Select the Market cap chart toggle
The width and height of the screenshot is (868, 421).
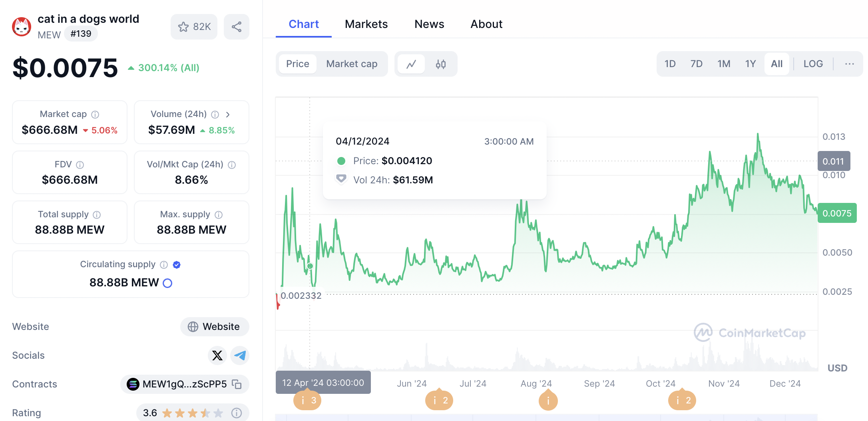click(x=352, y=64)
